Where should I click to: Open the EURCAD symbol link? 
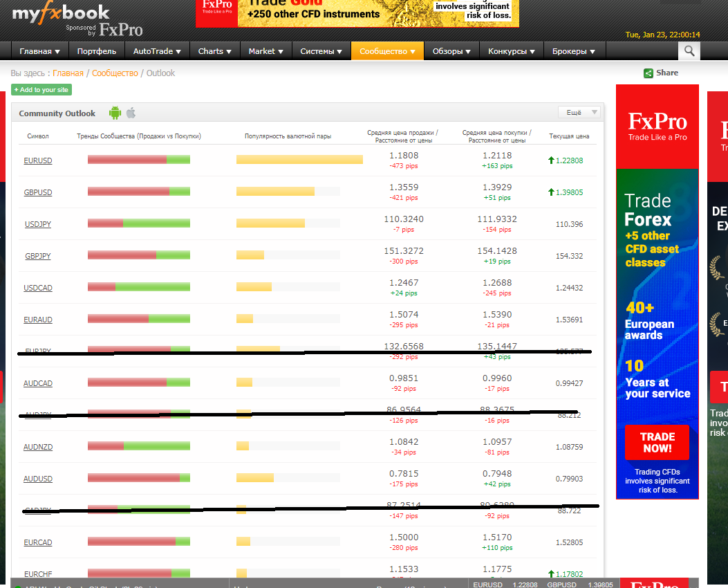(38, 542)
